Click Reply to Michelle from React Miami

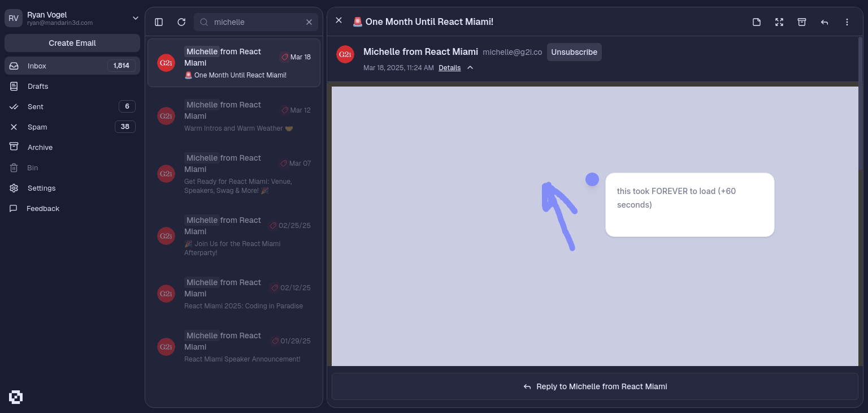point(594,386)
